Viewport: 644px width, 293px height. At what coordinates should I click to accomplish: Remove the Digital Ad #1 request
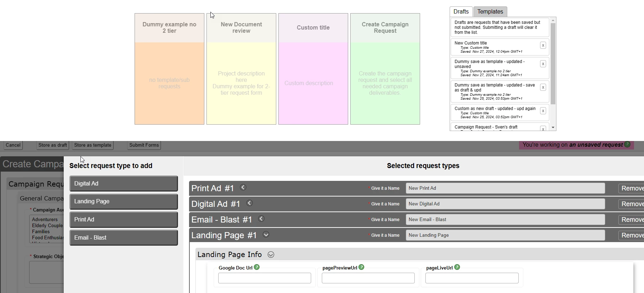coord(632,204)
